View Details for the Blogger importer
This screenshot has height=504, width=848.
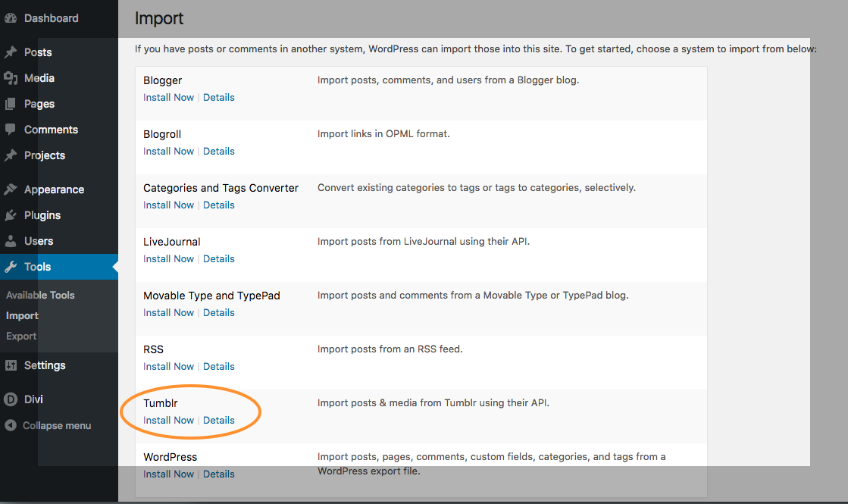(218, 97)
